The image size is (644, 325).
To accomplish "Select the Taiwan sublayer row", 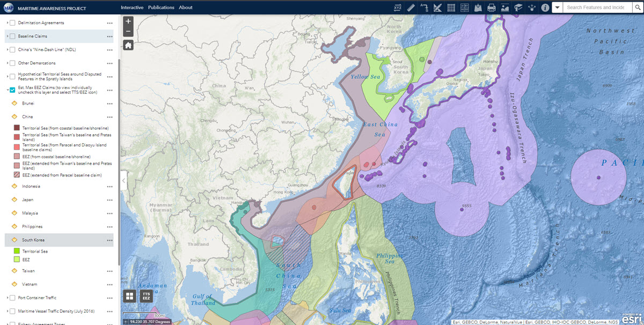I will (59, 271).
